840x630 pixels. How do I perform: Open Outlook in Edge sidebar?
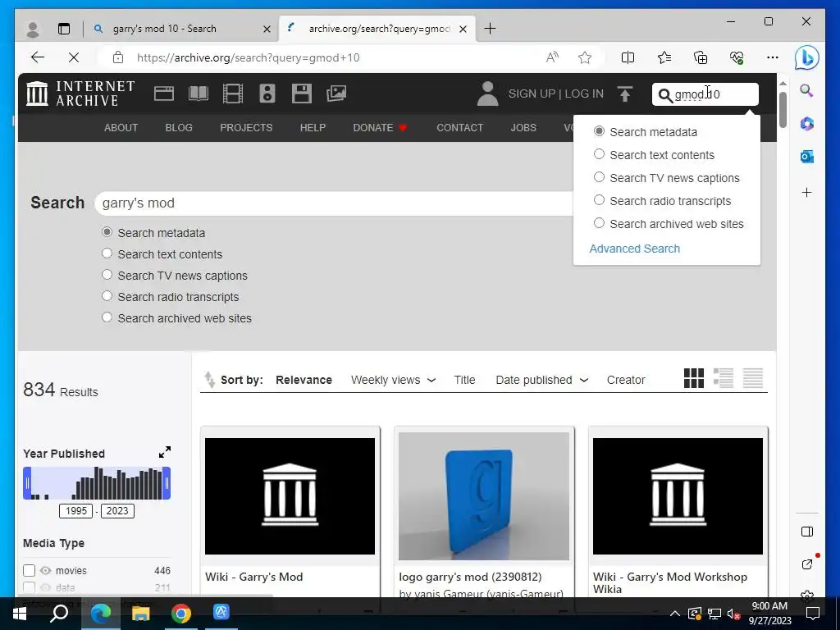coord(807,157)
